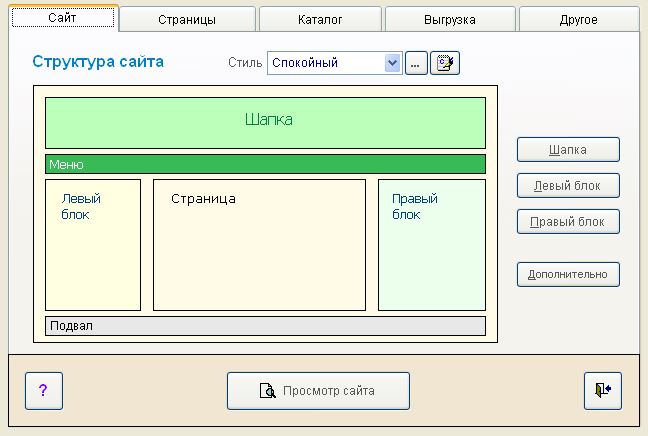648x436 pixels.
Task: Click the exit door icon button
Action: (x=603, y=391)
